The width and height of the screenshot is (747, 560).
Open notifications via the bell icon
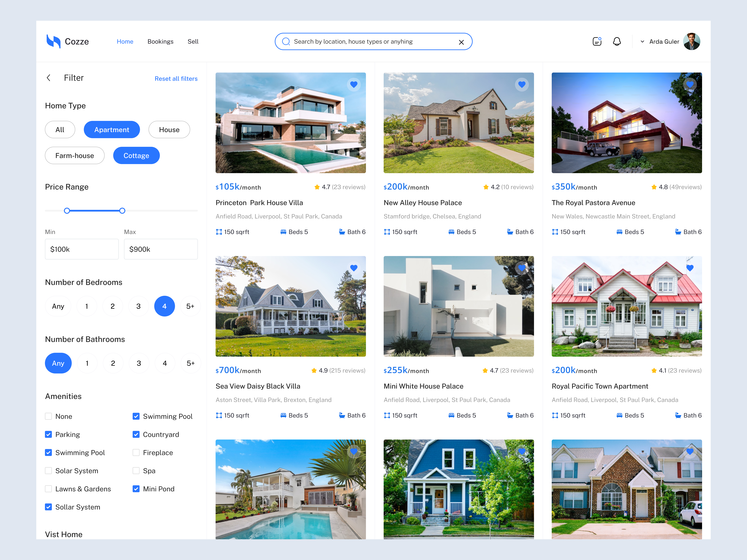(617, 41)
